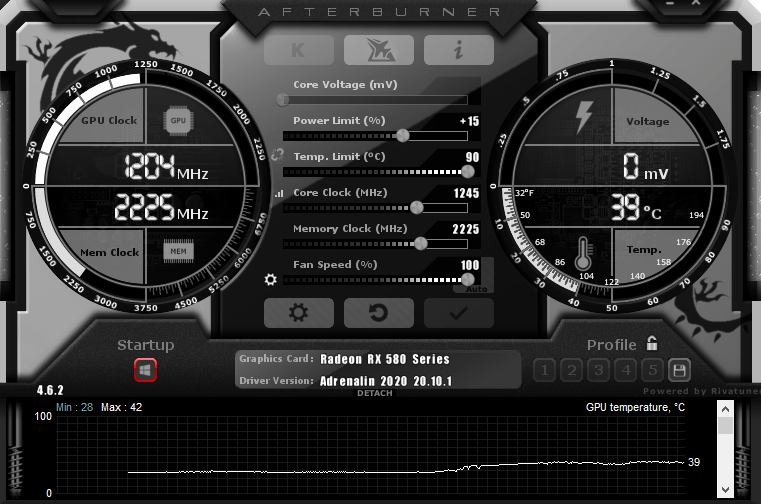Image resolution: width=761 pixels, height=504 pixels.
Task: Click the Temp. Limit value 90
Action: point(472,157)
